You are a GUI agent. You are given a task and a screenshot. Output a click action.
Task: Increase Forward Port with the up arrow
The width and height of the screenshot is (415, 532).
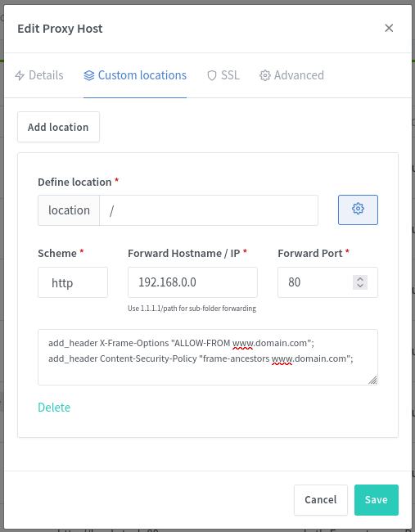pos(360,279)
